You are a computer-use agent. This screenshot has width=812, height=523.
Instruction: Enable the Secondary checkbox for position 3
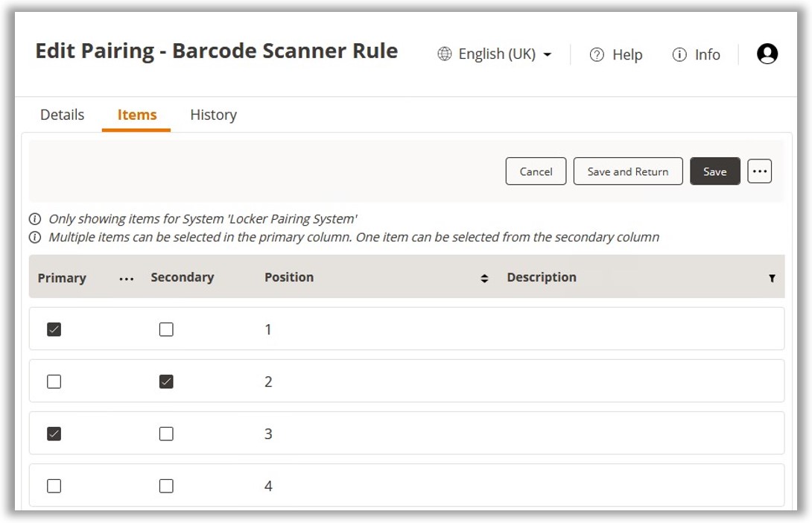(x=166, y=434)
